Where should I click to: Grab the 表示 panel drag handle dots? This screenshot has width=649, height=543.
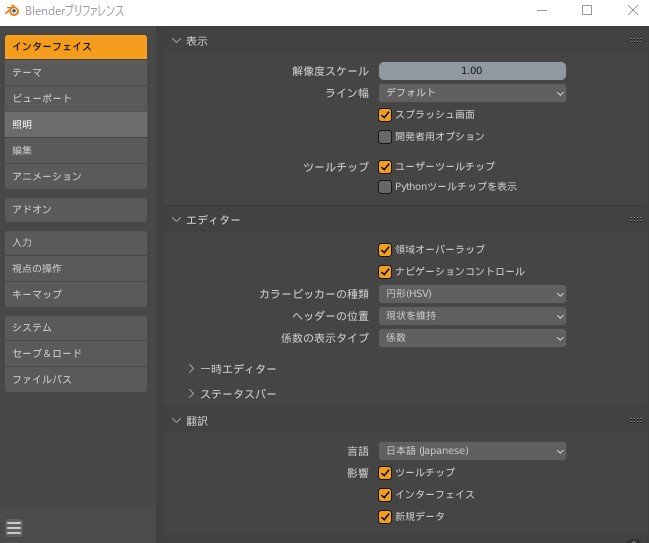tap(636, 40)
